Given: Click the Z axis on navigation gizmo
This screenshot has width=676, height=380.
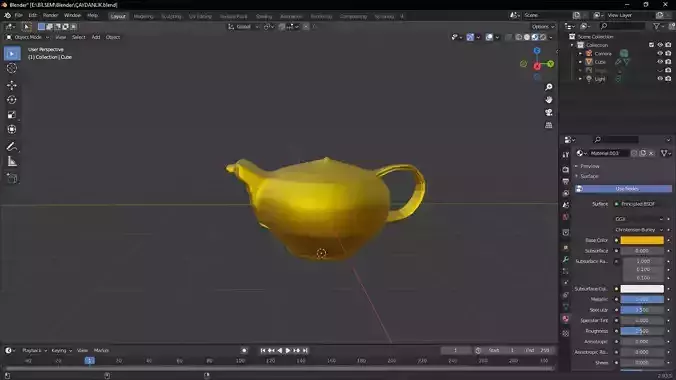Looking at the screenshot, I should click(537, 51).
